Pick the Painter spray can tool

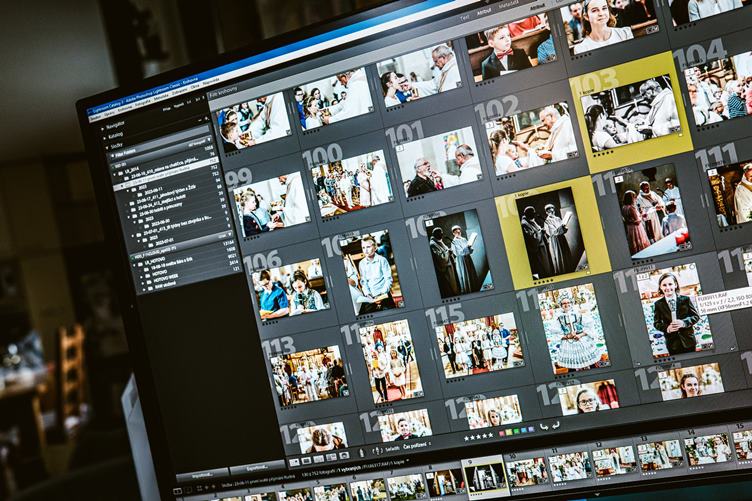coord(362,453)
